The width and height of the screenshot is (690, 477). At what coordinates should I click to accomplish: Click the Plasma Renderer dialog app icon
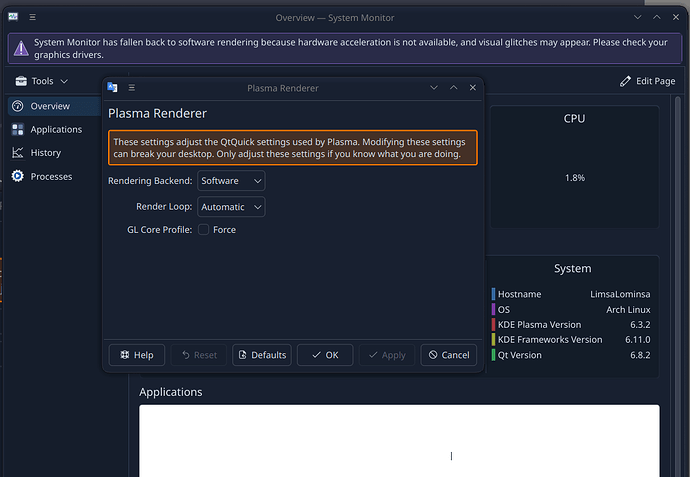point(112,88)
